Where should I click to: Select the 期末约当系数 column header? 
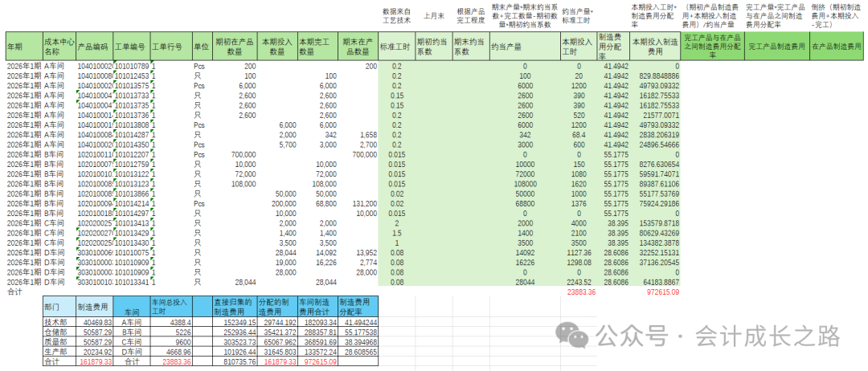tap(469, 45)
